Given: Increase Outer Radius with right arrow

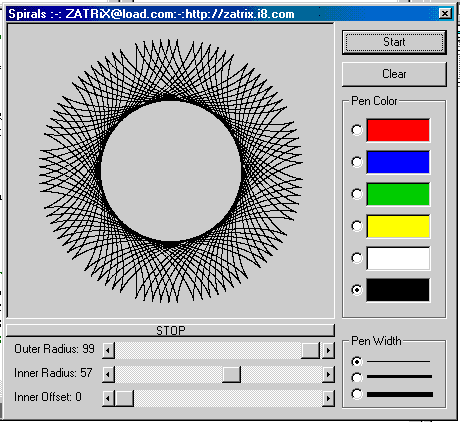Looking at the screenshot, I should 328,350.
